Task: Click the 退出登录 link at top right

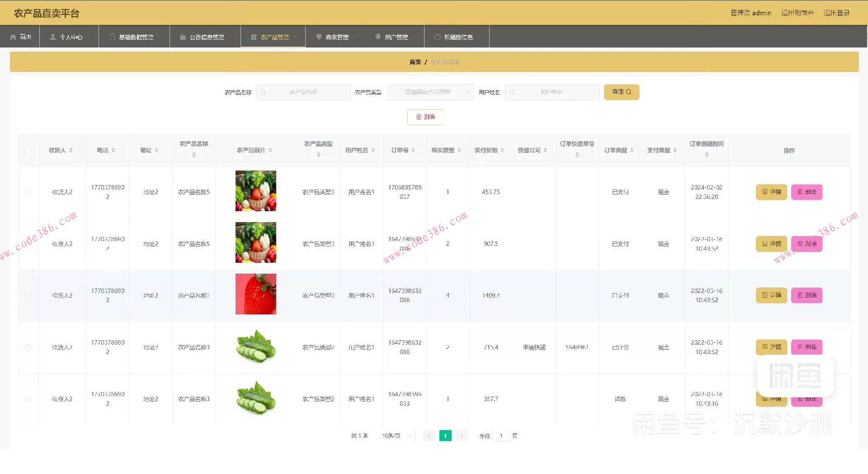Action: (x=837, y=13)
